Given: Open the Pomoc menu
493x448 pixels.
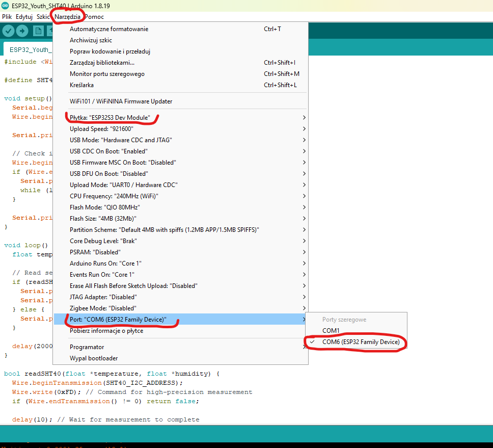Looking at the screenshot, I should pyautogui.click(x=94, y=17).
